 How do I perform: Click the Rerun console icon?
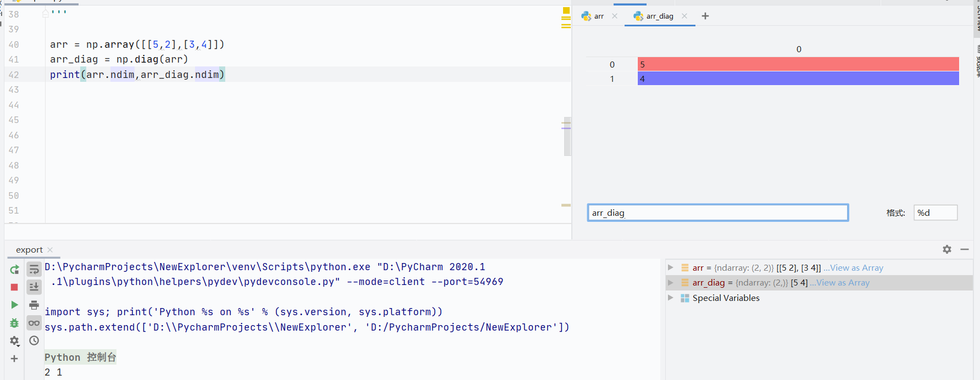(x=14, y=270)
